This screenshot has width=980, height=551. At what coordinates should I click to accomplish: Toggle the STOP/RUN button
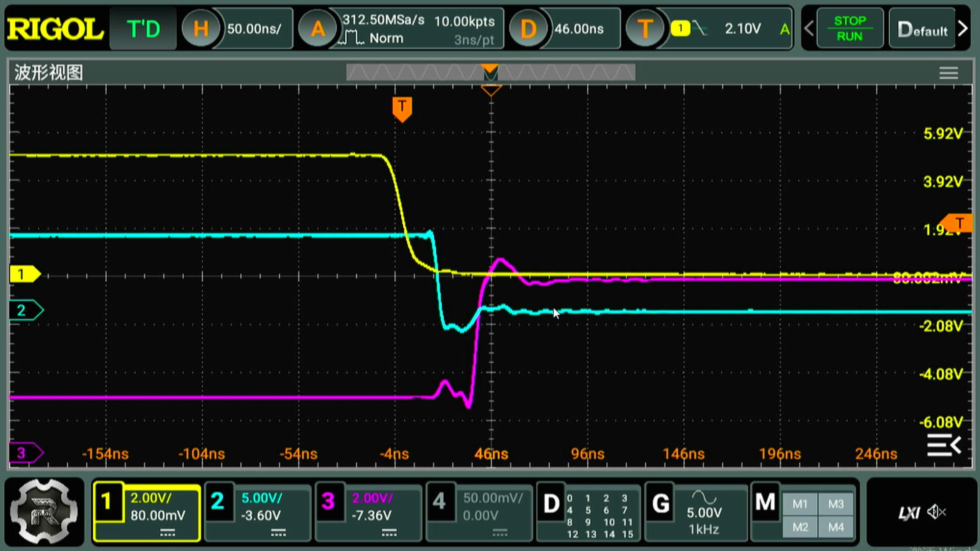pyautogui.click(x=849, y=29)
